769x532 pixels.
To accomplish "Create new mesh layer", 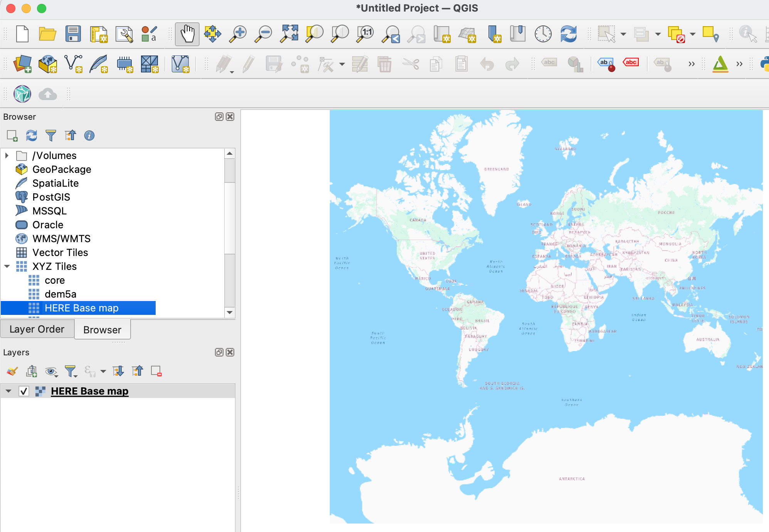I will [149, 64].
